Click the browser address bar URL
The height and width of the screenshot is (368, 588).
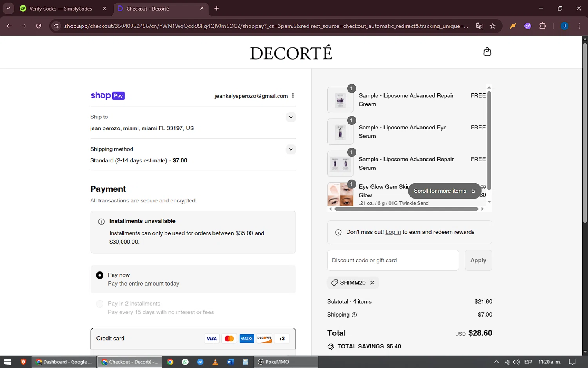[x=266, y=26]
